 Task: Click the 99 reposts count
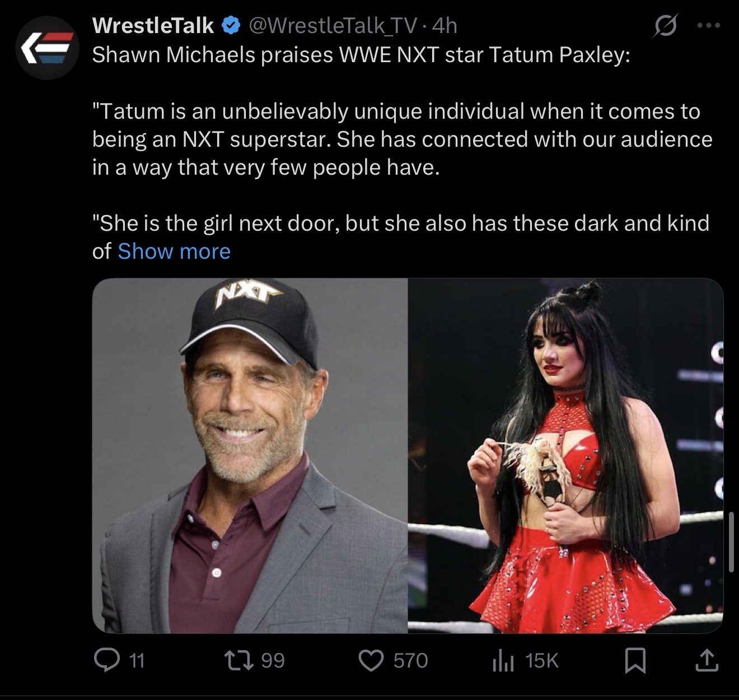coord(273,661)
